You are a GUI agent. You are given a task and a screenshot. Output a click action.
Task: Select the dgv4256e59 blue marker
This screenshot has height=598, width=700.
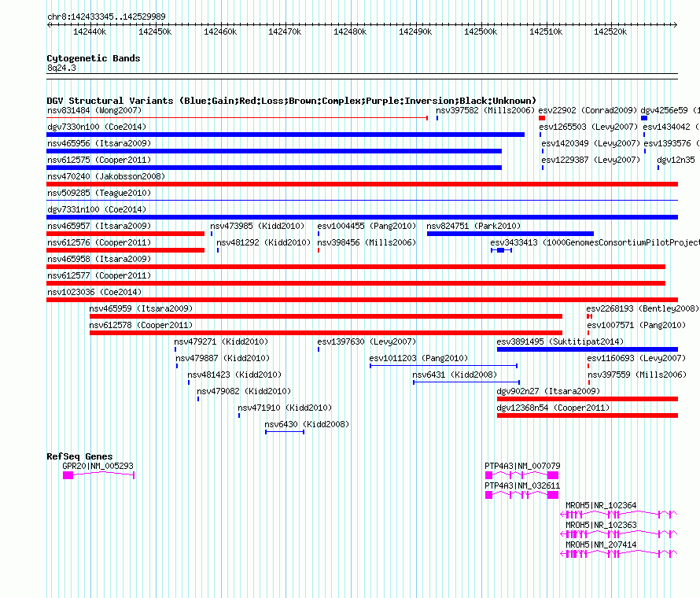[644, 118]
